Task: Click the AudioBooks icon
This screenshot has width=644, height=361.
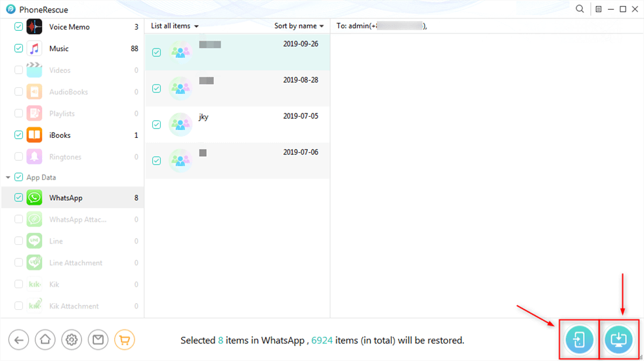Action: tap(35, 92)
